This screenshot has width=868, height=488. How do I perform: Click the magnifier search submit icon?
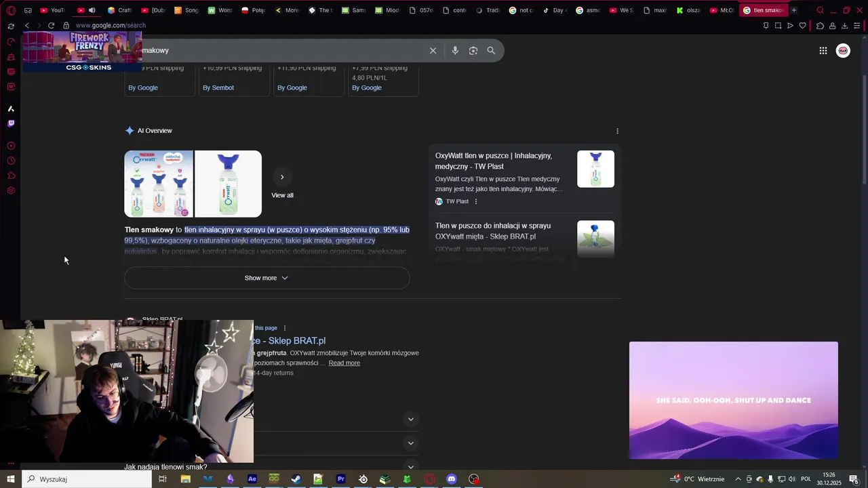[491, 51]
